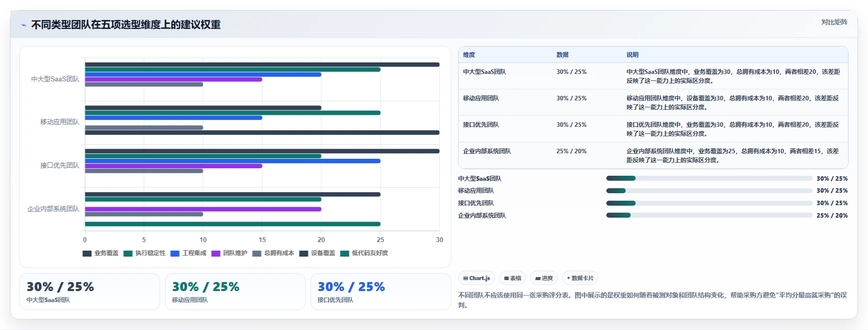Click the 数据卡片 tag chip
The width and height of the screenshot is (868, 330).
[580, 278]
